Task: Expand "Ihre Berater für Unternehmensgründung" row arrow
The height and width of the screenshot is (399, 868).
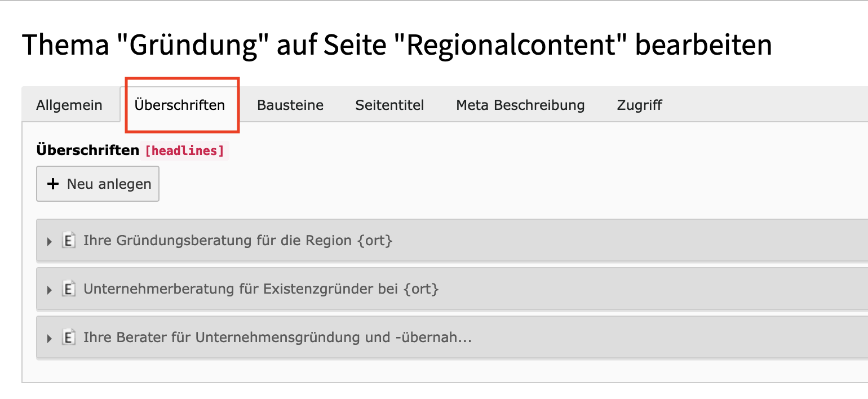Action: coord(50,338)
